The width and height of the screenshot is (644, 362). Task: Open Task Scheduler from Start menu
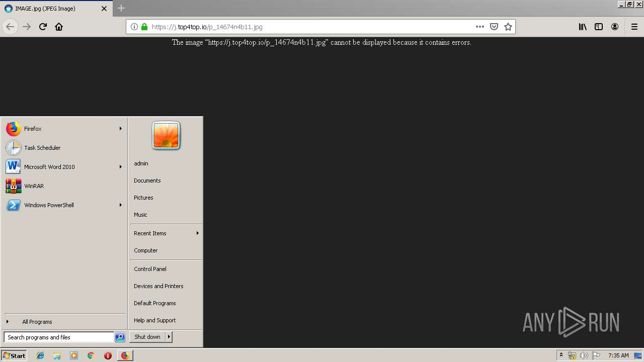tap(64, 148)
